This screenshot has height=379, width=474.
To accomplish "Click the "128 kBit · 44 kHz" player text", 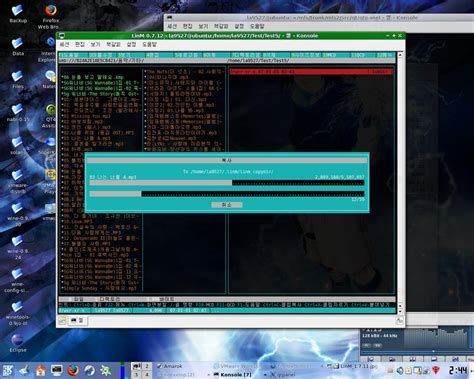I will [380, 336].
